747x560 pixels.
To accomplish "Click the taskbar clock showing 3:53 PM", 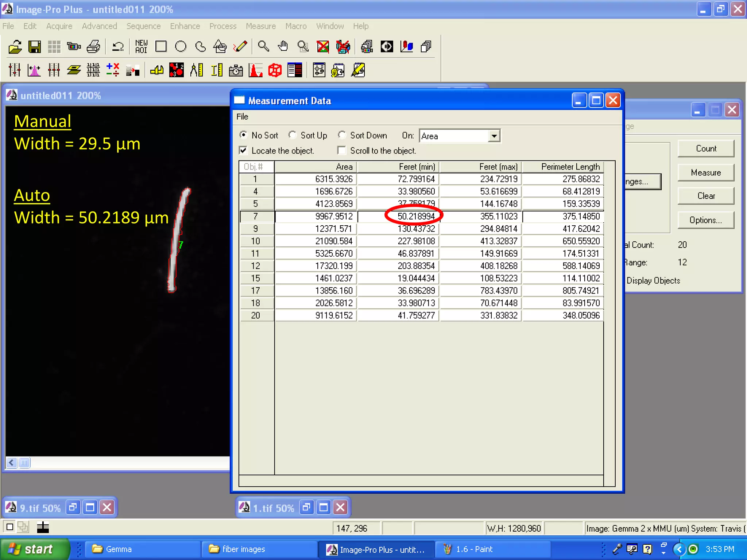I will pos(720,549).
